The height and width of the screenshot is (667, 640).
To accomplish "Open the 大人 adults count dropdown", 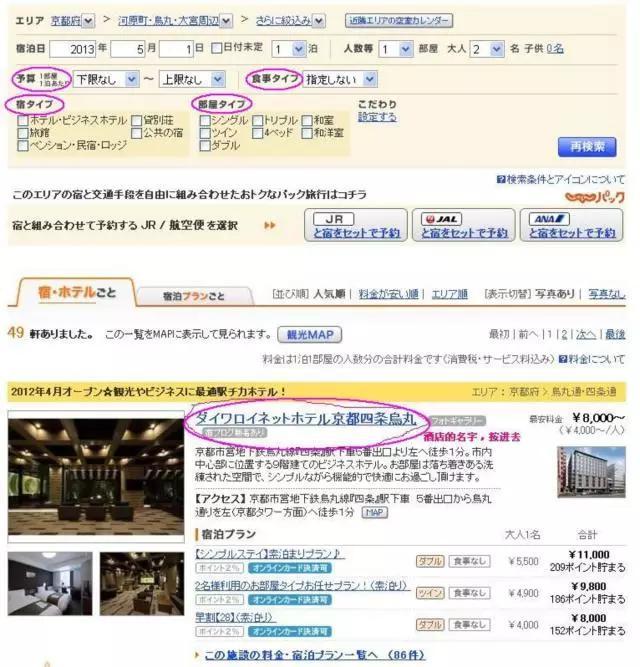I will [487, 48].
